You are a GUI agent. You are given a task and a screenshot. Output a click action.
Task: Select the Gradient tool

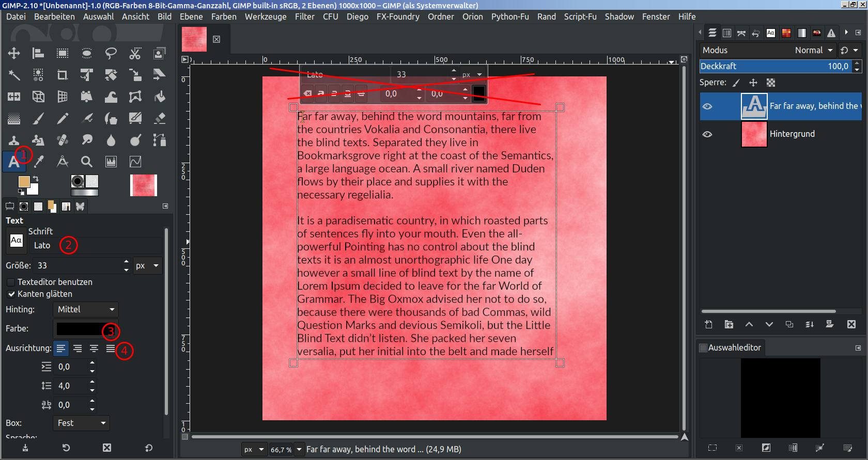[x=14, y=118]
